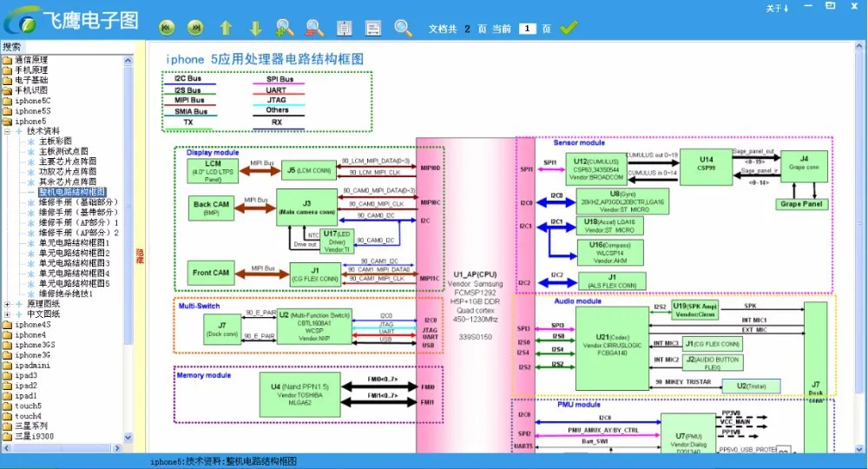This screenshot has width=868, height=469.
Task: Open 单元电路结构框图2
Action: (74, 253)
